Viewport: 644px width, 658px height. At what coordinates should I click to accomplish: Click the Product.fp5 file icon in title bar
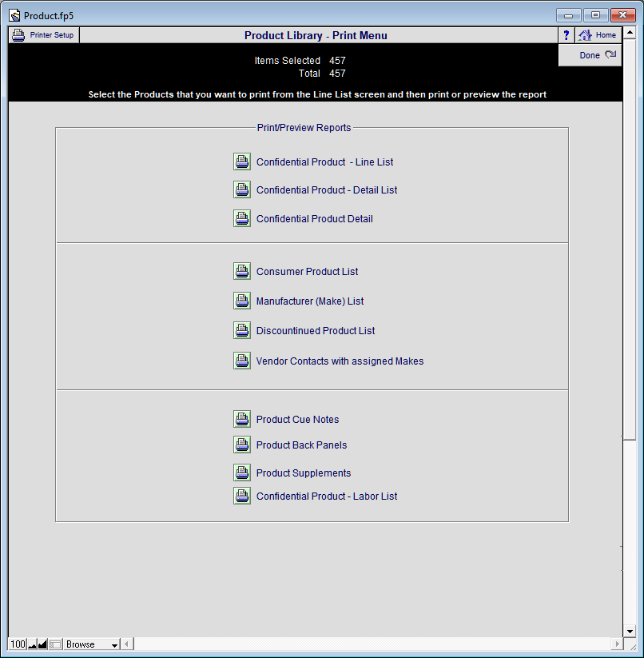coord(14,15)
